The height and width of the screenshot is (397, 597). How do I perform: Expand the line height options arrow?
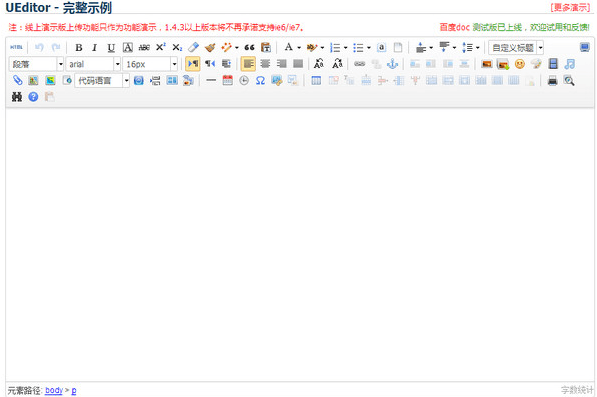pyautogui.click(x=477, y=48)
